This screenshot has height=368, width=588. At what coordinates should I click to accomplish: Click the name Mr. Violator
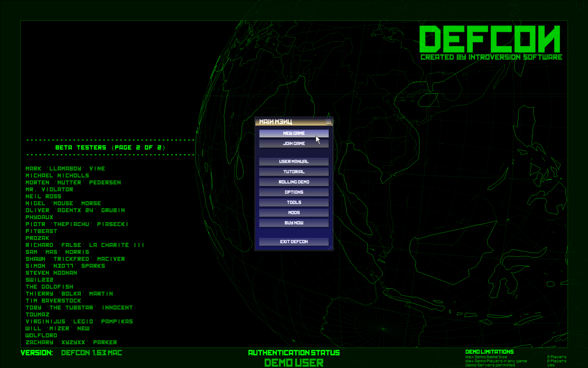coord(49,189)
